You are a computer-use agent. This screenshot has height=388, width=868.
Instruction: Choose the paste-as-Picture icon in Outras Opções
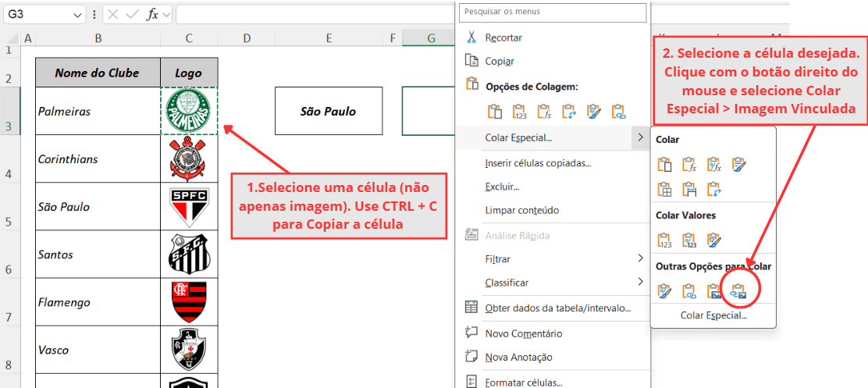click(x=713, y=292)
